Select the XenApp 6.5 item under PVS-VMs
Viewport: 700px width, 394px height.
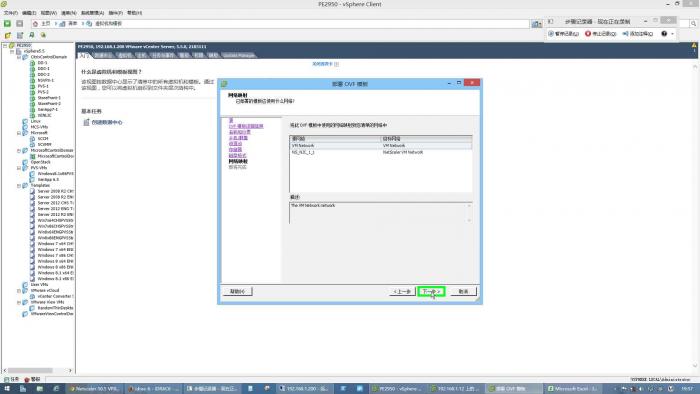tap(48, 179)
